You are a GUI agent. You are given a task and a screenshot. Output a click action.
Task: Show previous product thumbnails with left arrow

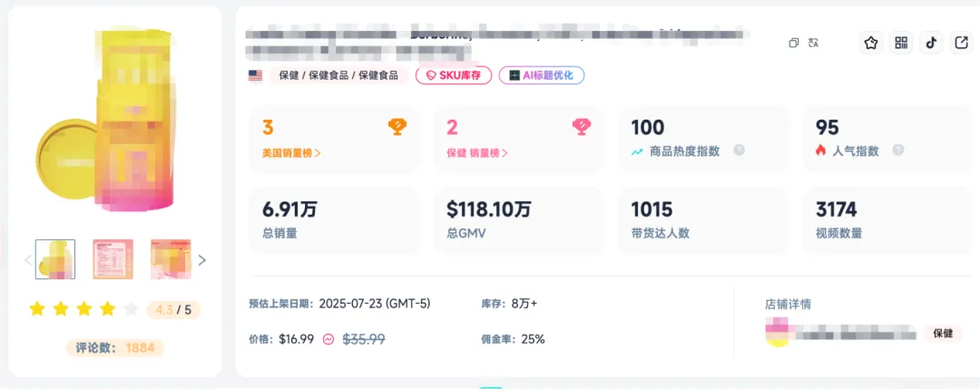(x=27, y=260)
